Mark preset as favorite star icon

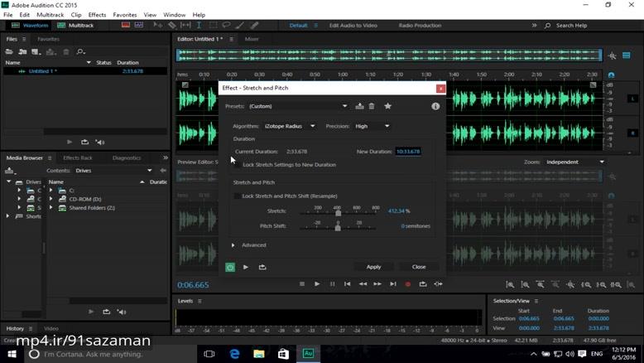click(387, 106)
